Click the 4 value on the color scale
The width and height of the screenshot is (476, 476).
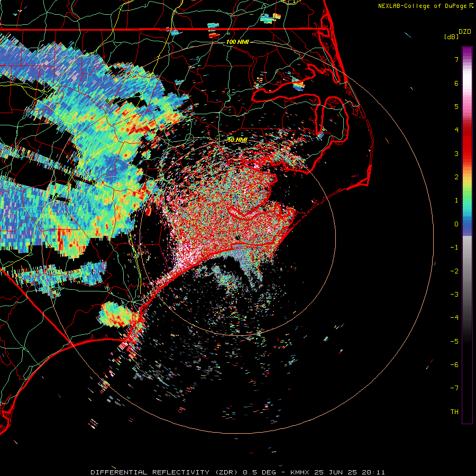click(x=456, y=130)
